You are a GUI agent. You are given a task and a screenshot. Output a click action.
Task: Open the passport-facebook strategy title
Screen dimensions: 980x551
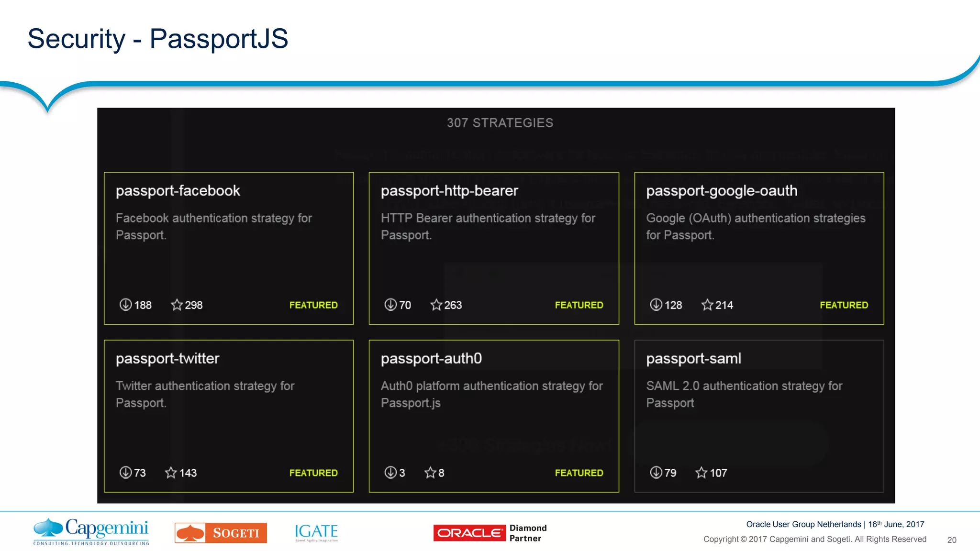pyautogui.click(x=178, y=191)
